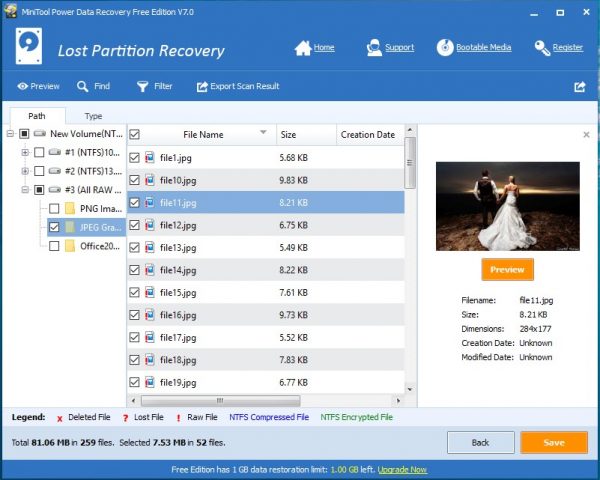Click the #1 (NTFS) partition drive icon
600x480 pixels.
click(x=55, y=152)
